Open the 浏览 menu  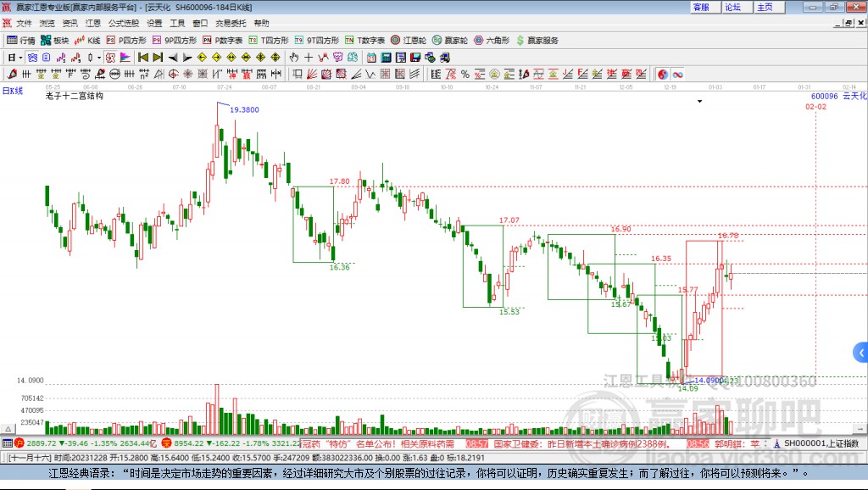pyautogui.click(x=47, y=23)
